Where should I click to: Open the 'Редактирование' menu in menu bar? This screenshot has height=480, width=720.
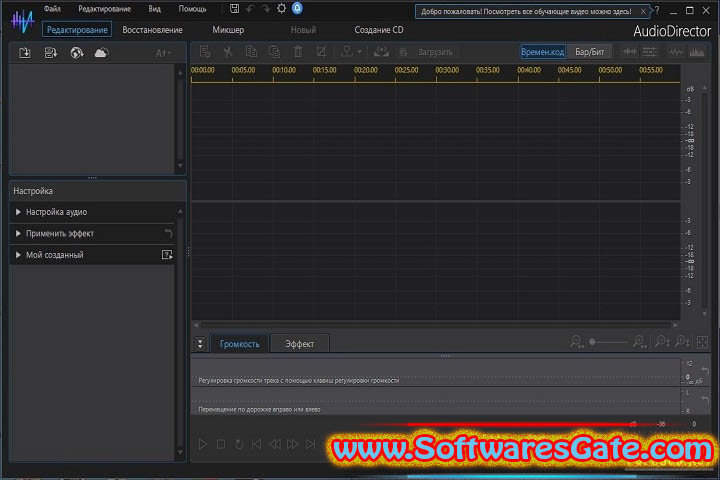[x=104, y=9]
